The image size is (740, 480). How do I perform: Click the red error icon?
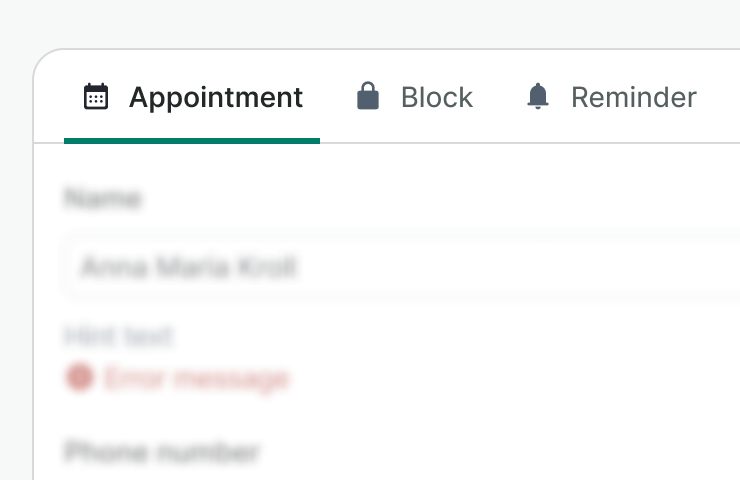point(79,378)
